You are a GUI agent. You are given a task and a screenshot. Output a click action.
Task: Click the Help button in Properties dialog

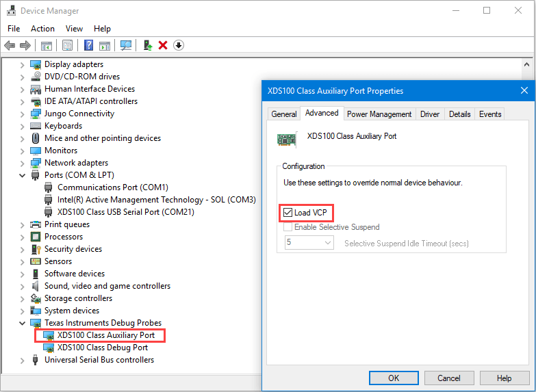(505, 378)
